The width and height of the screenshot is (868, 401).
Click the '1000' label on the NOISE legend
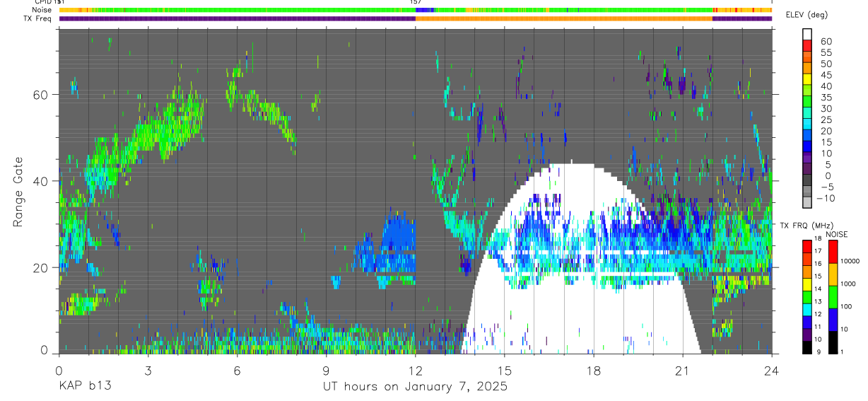click(x=848, y=284)
